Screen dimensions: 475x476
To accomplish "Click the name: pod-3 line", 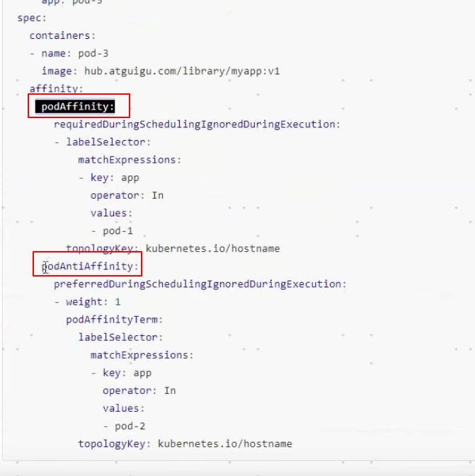I will [x=69, y=54].
